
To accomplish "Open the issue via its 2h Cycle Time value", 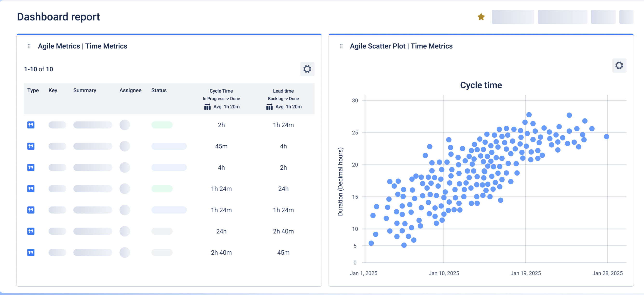I will [221, 125].
